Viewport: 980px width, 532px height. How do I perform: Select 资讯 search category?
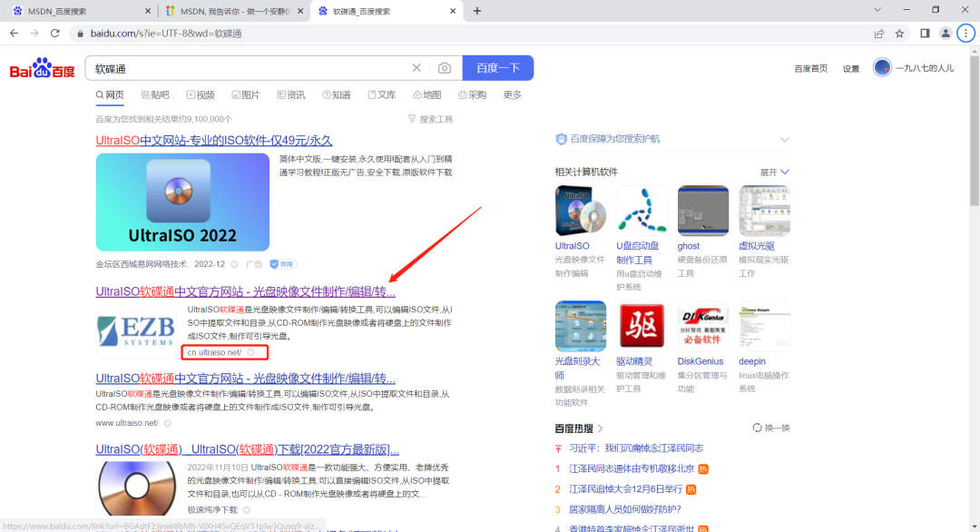pyautogui.click(x=291, y=95)
